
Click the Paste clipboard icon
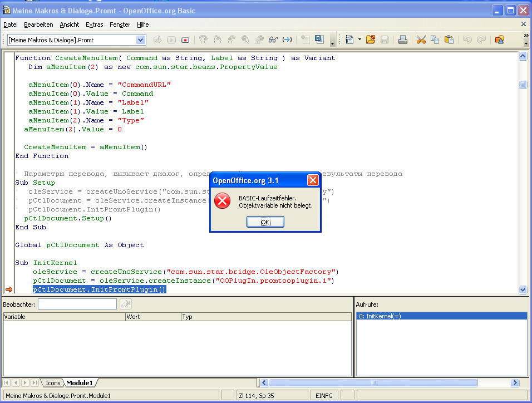tap(449, 40)
